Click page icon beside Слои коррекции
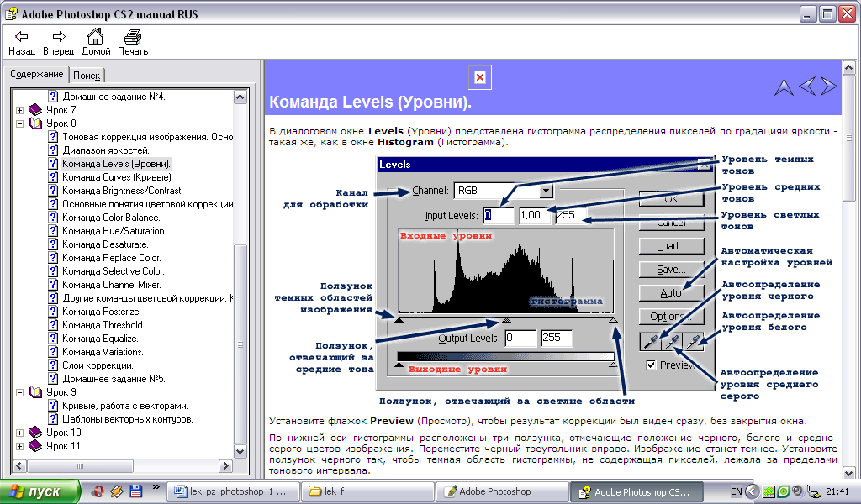 click(53, 365)
